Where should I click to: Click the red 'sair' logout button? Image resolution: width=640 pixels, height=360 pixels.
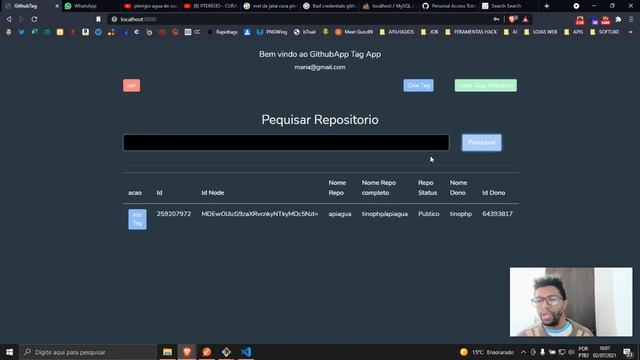click(x=131, y=85)
